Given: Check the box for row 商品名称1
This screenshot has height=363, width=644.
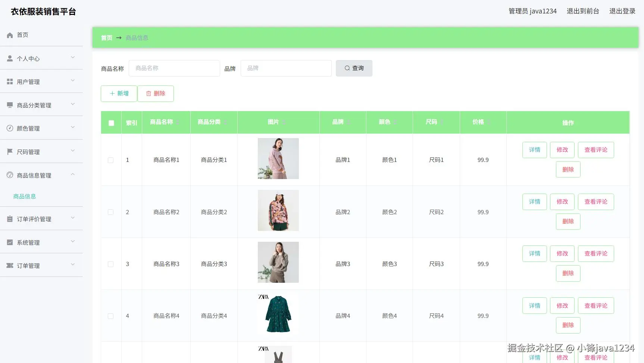Looking at the screenshot, I should click(x=111, y=160).
